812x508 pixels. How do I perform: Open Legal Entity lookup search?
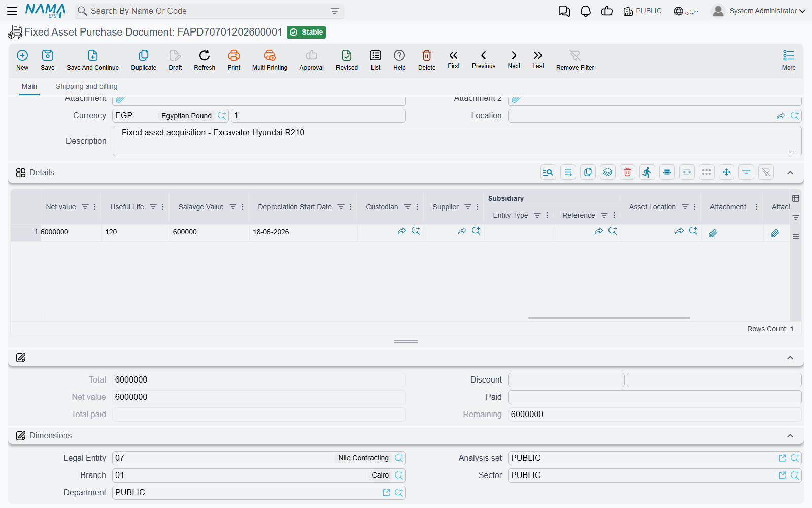coord(399,458)
